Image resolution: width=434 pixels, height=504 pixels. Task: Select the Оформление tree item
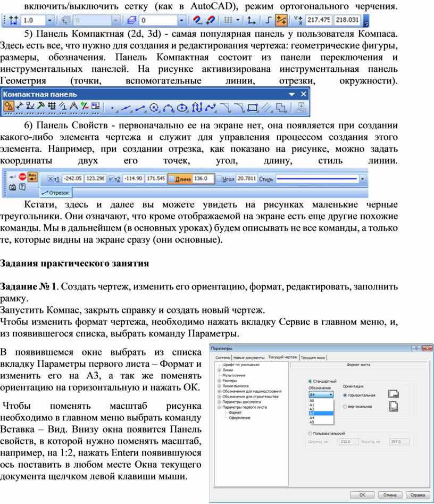[239, 418]
